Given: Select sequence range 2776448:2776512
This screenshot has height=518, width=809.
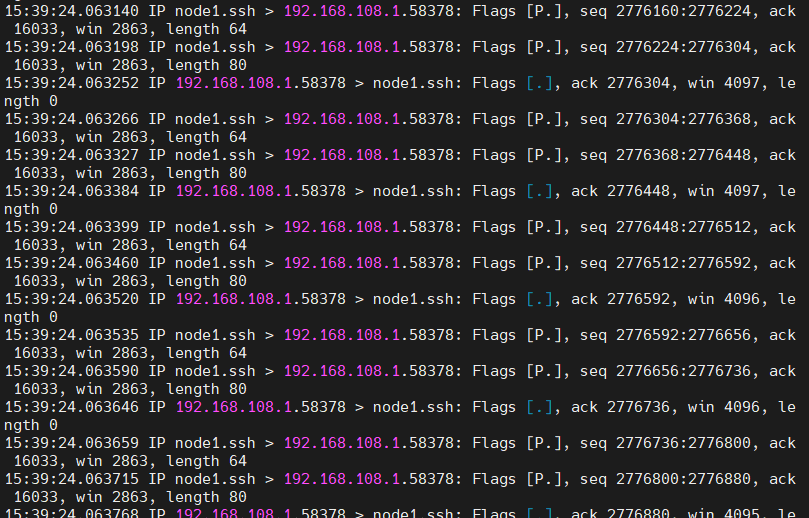Looking at the screenshot, I should [x=683, y=227].
